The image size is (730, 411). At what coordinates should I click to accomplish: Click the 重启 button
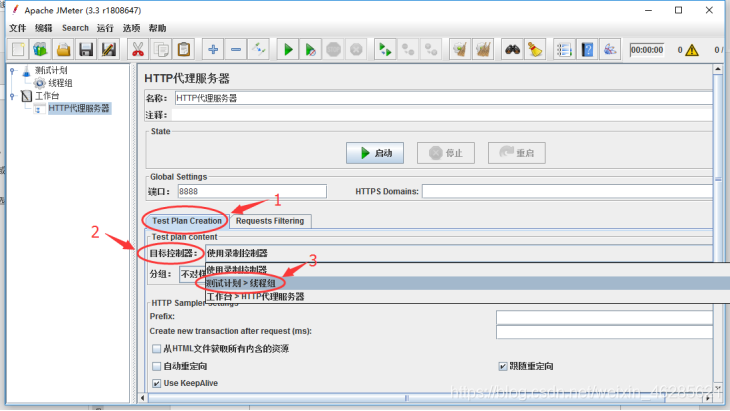(516, 153)
